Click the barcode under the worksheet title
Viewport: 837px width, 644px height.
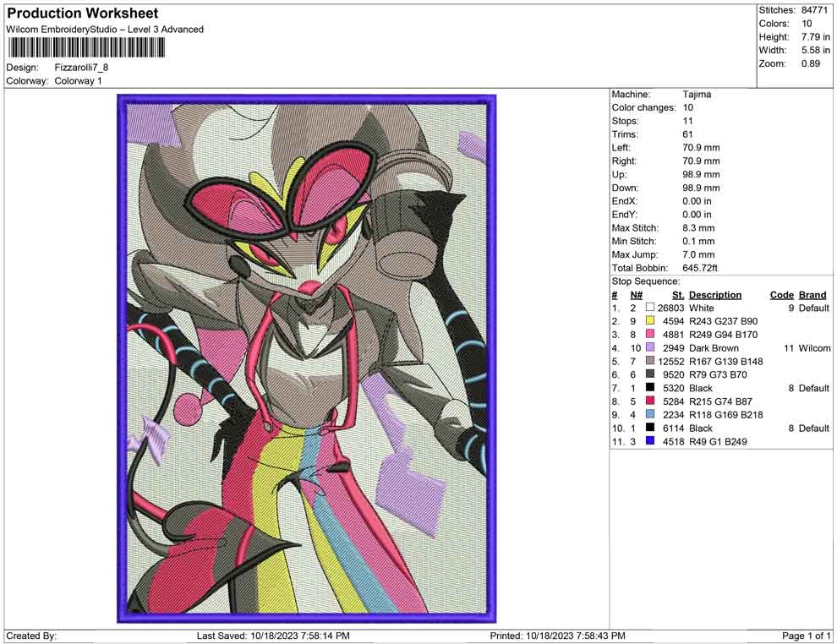[x=86, y=48]
